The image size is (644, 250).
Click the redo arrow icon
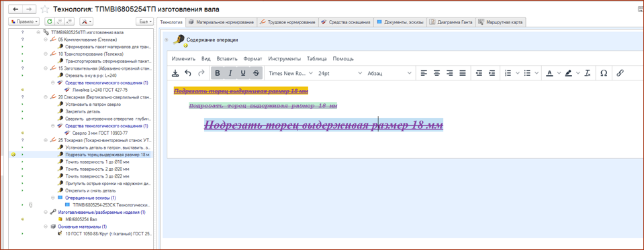pos(201,73)
